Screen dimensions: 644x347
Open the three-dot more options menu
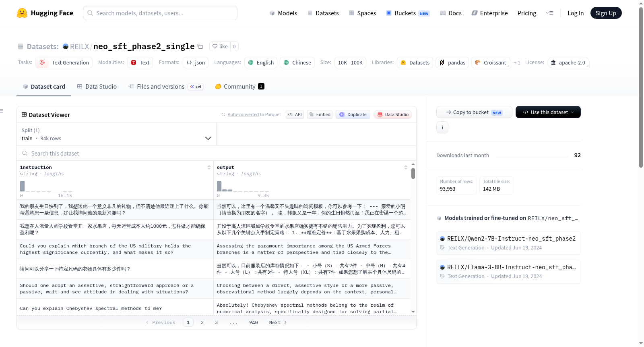442,127
